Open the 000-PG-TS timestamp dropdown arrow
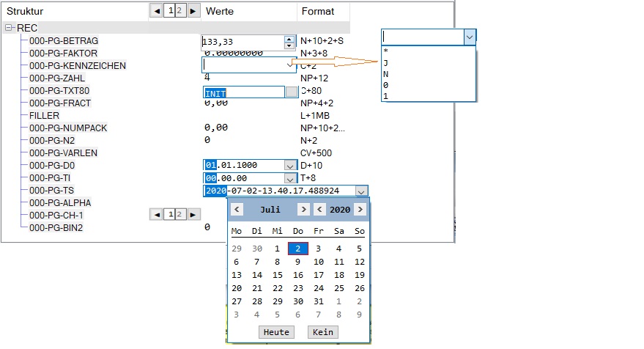 pyautogui.click(x=361, y=191)
